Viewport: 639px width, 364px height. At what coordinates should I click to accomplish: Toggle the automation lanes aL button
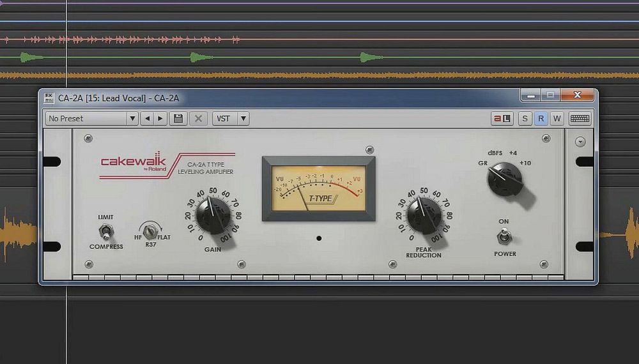click(502, 119)
